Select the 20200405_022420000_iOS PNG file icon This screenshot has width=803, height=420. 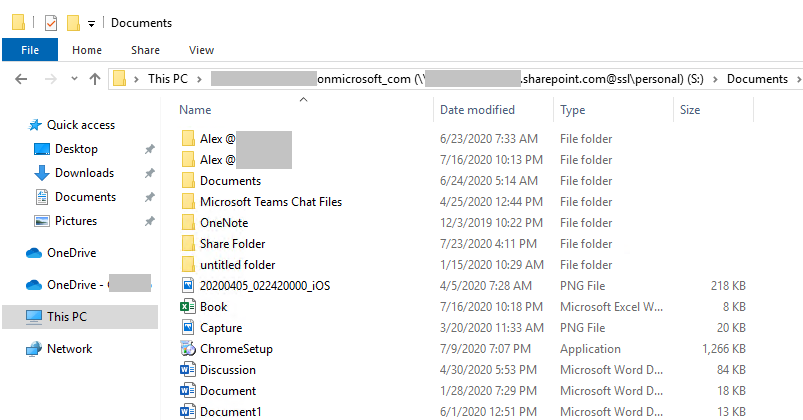188,285
